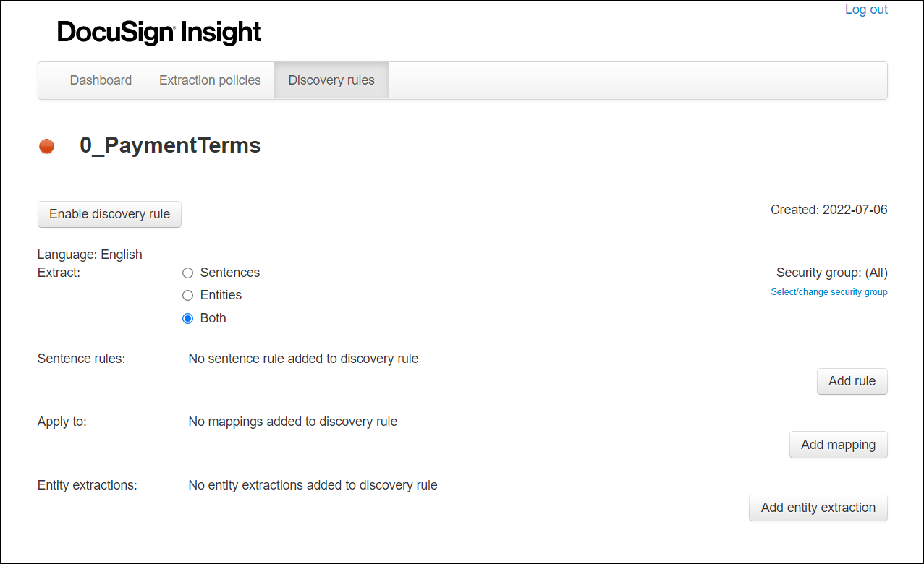Click the DocuSign Insight logo
The width and height of the screenshot is (924, 564).
[x=158, y=32]
